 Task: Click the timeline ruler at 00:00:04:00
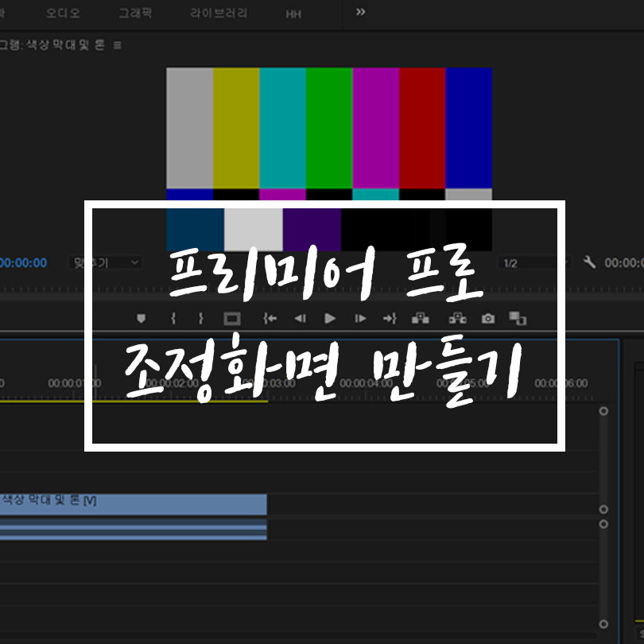point(366,383)
